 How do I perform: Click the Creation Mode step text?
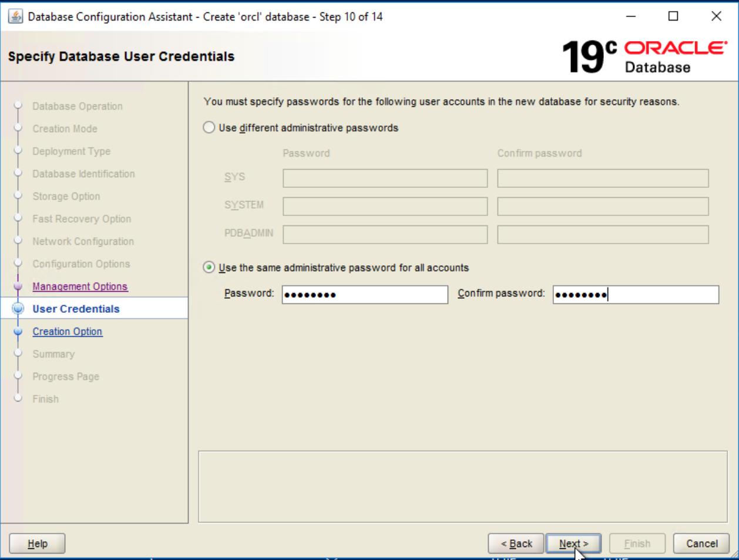[65, 129]
